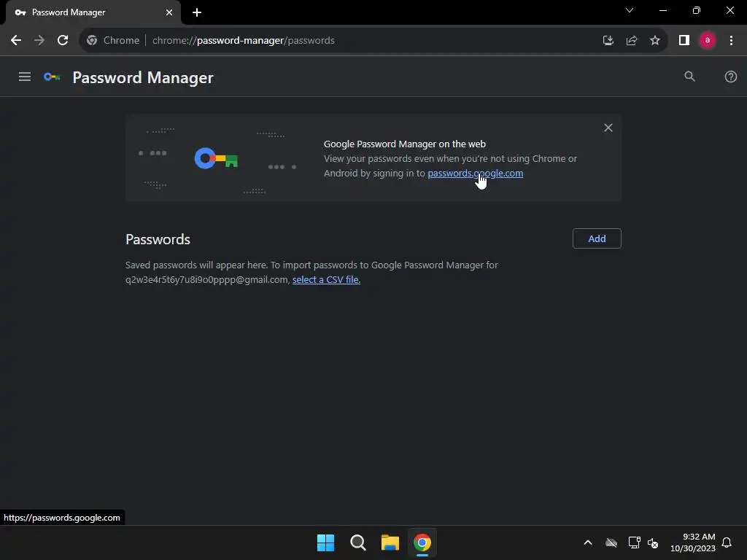The height and width of the screenshot is (560, 747).
Task: Expand the tab search chevron
Action: 630,10
